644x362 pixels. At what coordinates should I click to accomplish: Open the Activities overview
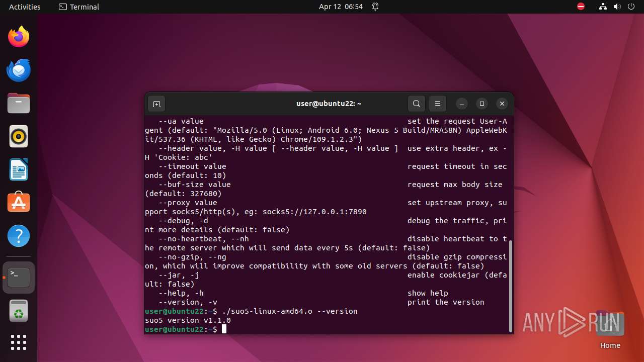pos(25,7)
